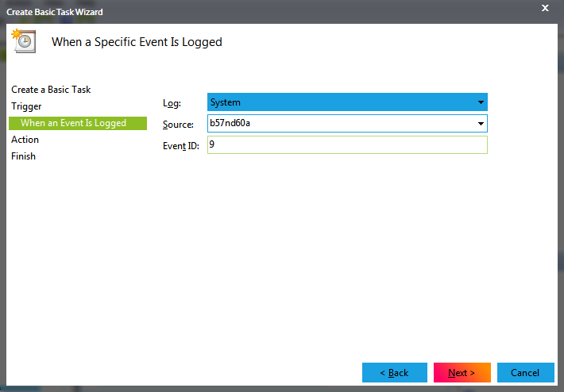564x392 pixels.
Task: Close the Create Basic Task Wizard window
Action: coord(545,8)
